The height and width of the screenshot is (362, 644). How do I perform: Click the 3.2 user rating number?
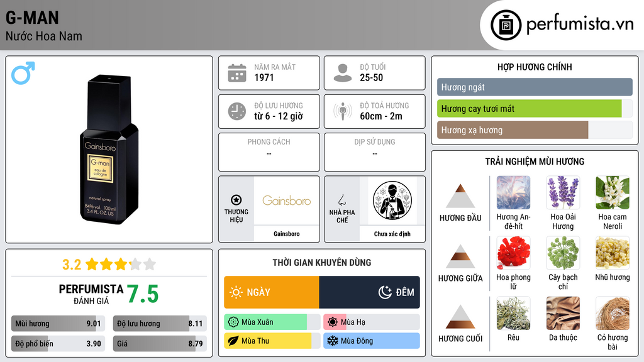pos(72,265)
